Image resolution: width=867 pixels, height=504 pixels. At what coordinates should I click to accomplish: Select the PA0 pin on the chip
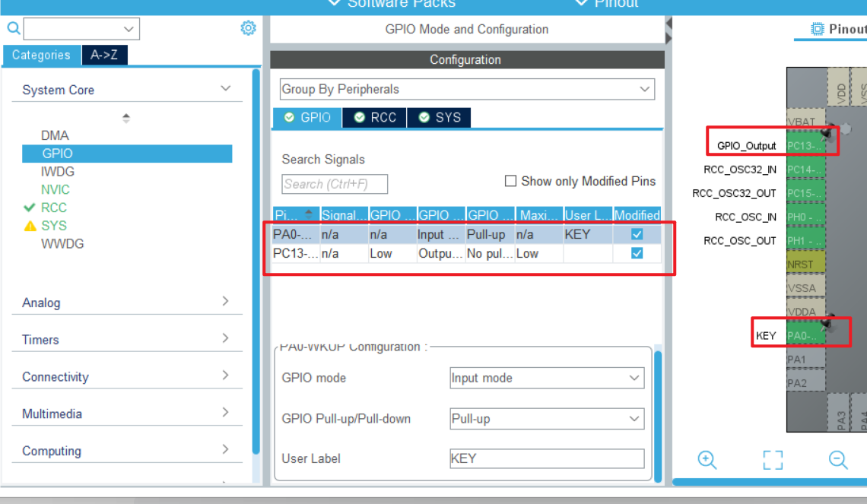click(x=805, y=336)
